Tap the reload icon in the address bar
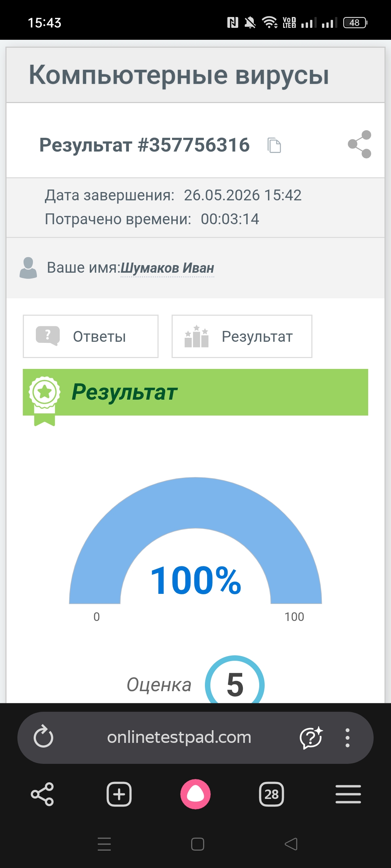 tap(43, 737)
